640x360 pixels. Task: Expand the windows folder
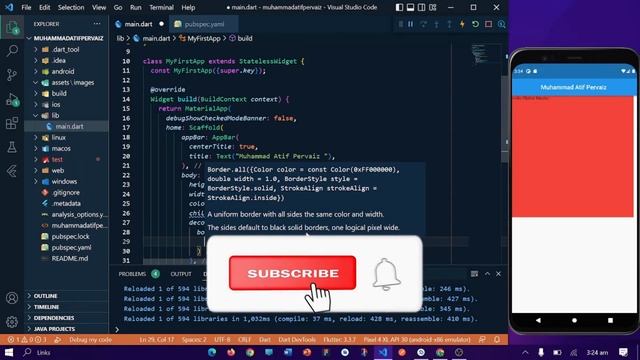point(64,182)
